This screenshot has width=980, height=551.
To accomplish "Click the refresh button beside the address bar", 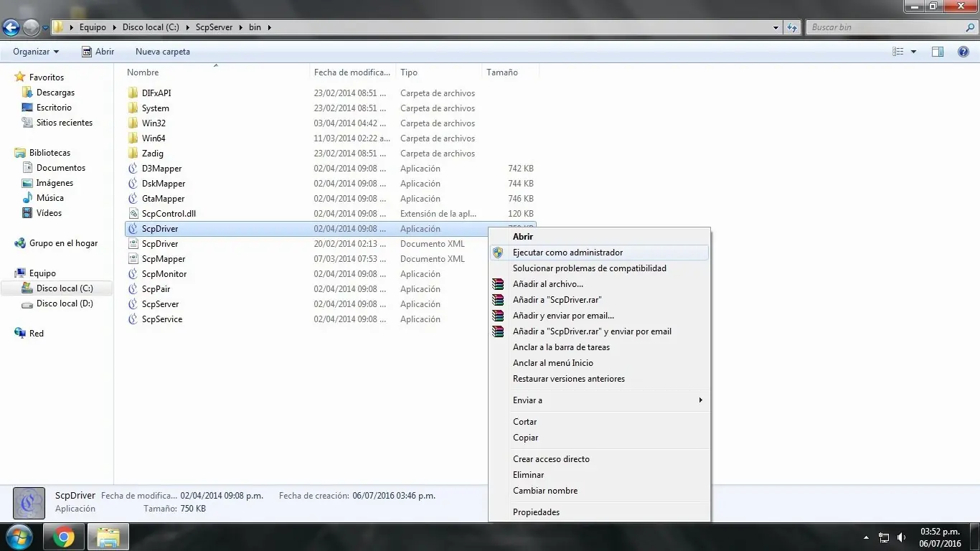I will [x=792, y=27].
